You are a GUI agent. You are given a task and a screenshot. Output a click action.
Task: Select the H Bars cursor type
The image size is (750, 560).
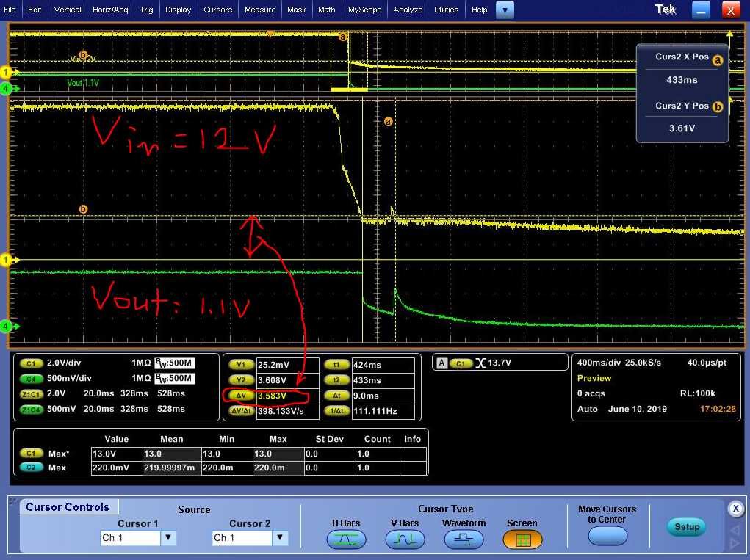[346, 539]
